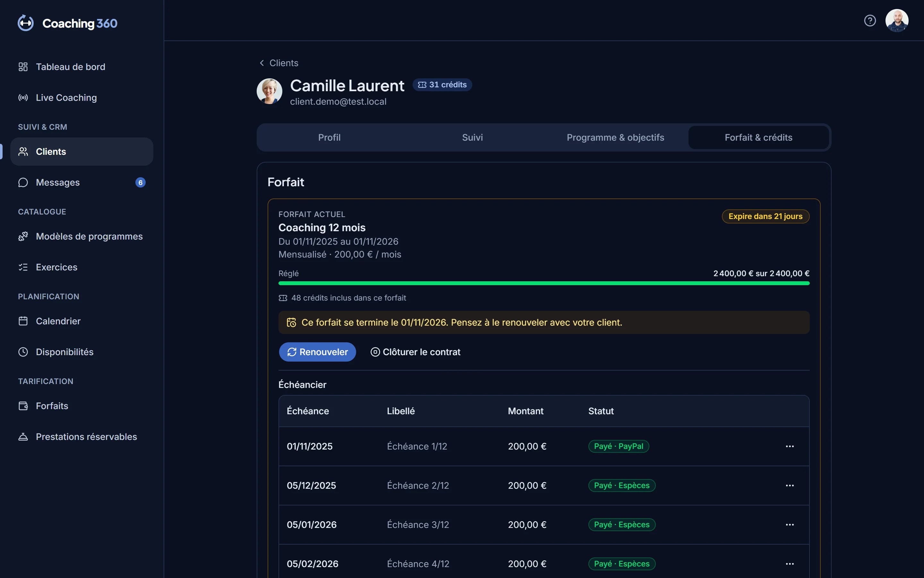Click the Live Coaching broadcast icon
Image resolution: width=924 pixels, height=578 pixels.
pyautogui.click(x=23, y=98)
